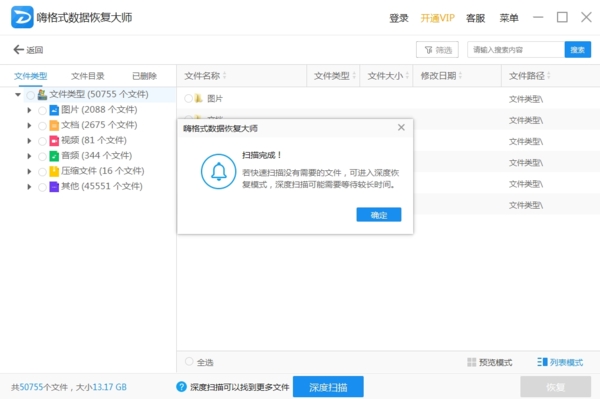
Task: Click the yellow 压缩文件 category icon
Action: 54,171
